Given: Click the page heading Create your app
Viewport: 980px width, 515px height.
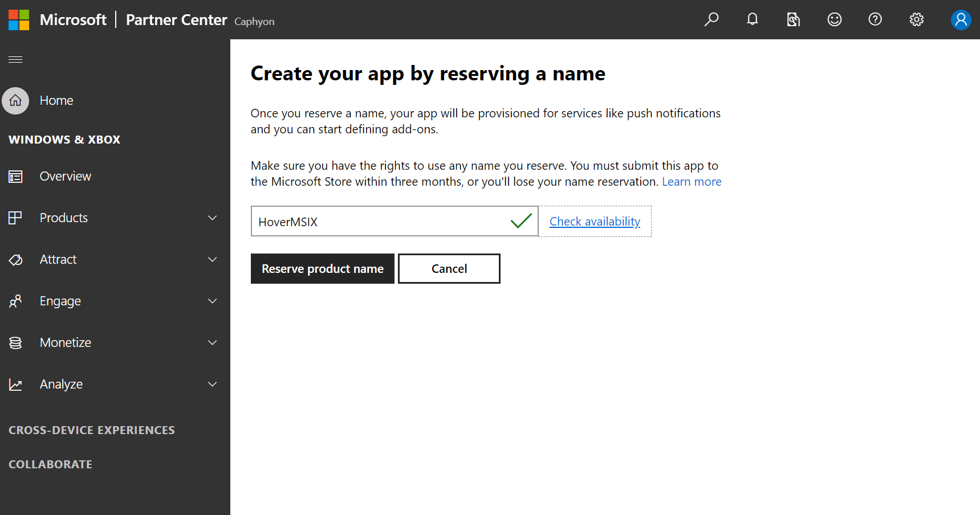Looking at the screenshot, I should point(428,74).
